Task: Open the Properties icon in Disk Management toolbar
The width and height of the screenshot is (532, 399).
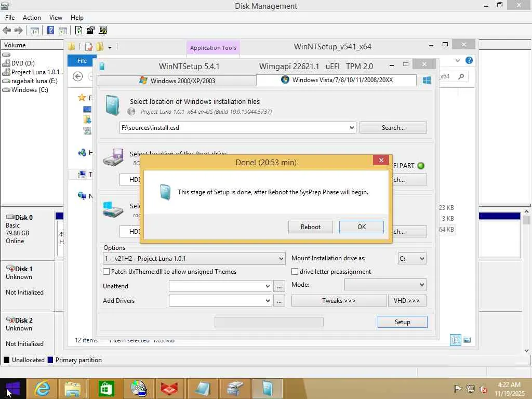Action: point(90,30)
